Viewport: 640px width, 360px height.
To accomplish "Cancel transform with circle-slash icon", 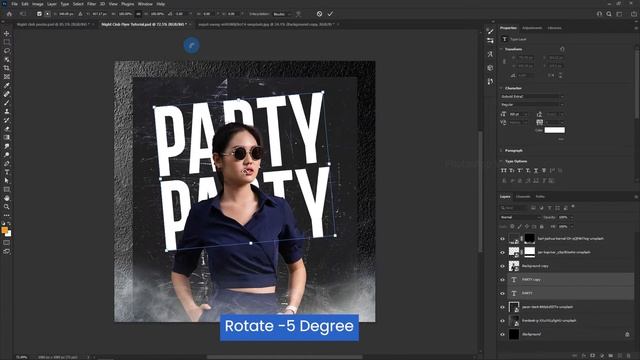I will coord(319,14).
